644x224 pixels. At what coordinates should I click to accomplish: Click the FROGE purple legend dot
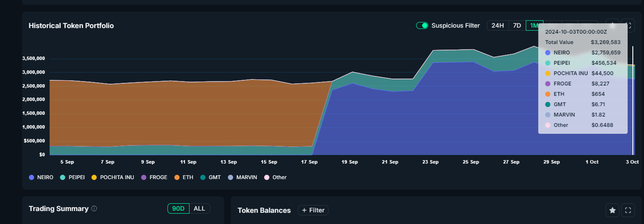click(x=144, y=177)
